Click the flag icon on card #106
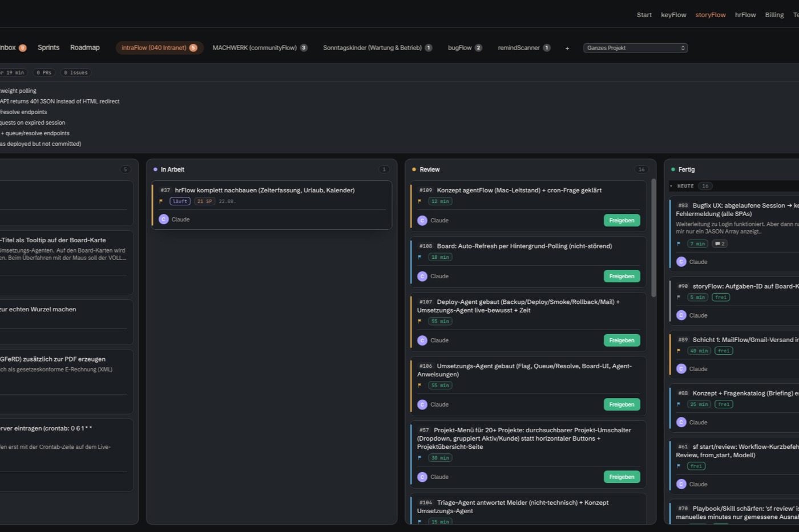The height and width of the screenshot is (532, 799). tap(419, 385)
